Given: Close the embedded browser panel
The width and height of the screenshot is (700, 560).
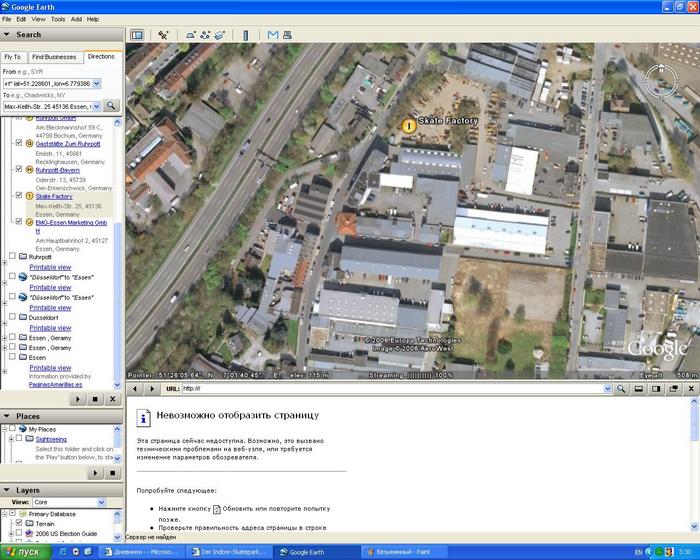Looking at the screenshot, I should pyautogui.click(x=691, y=389).
